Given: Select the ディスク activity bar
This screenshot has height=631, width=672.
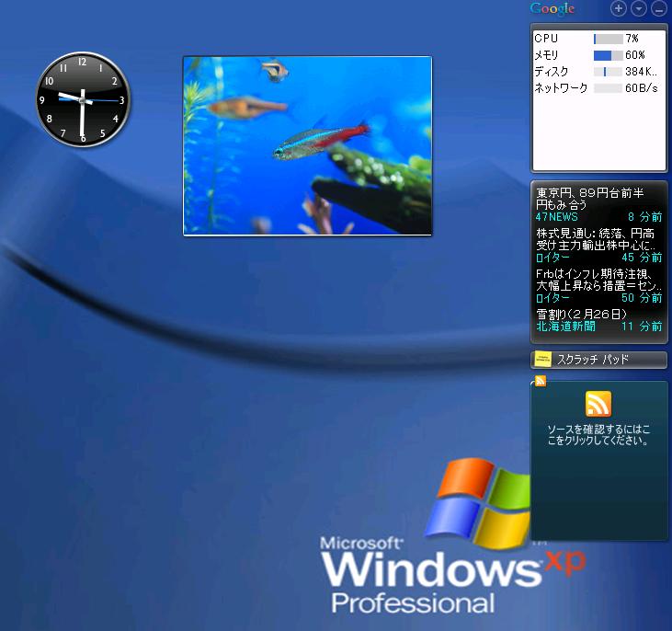Looking at the screenshot, I should click(608, 72).
